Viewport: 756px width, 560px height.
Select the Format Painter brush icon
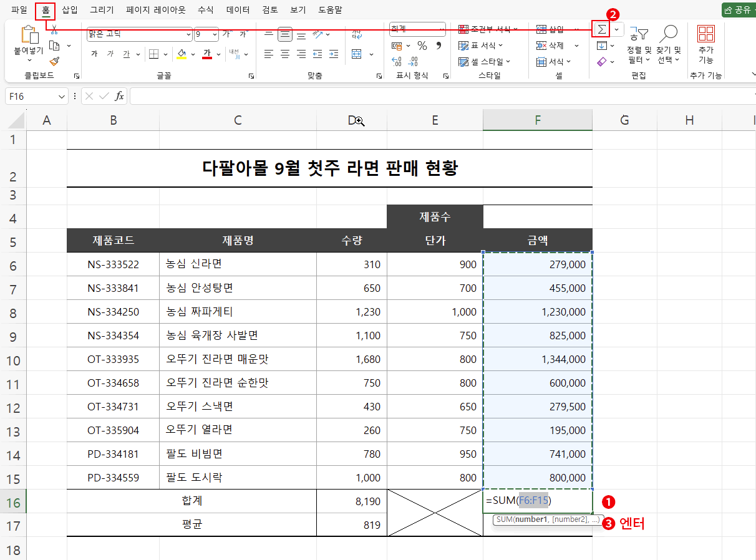[x=54, y=61]
